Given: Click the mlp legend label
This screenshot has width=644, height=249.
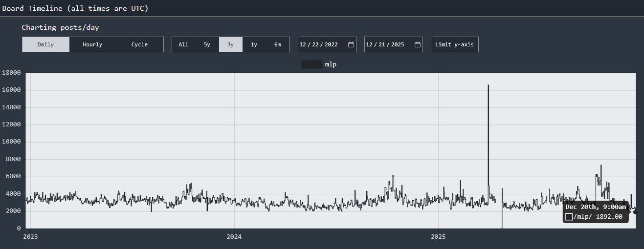Looking at the screenshot, I should pyautogui.click(x=331, y=64).
